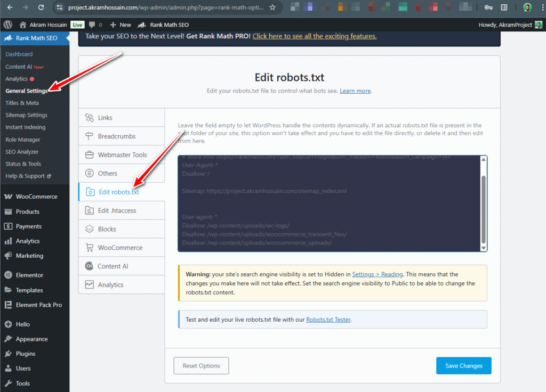This screenshot has width=546, height=392.
Task: Open Content AI in the sidebar submenu
Action: point(25,67)
